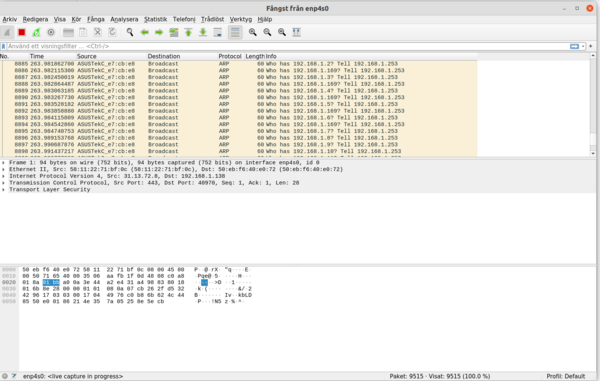The image size is (600, 381).
Task: Open the Statistik menu
Action: pos(155,19)
